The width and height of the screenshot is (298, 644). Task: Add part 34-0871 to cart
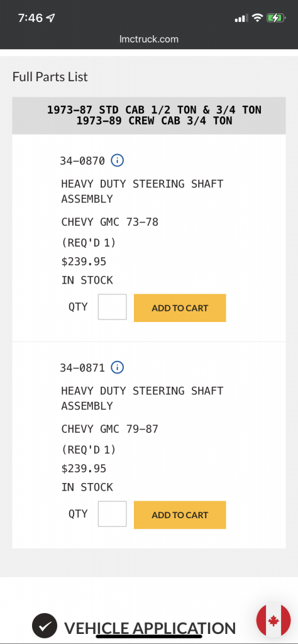click(x=180, y=514)
